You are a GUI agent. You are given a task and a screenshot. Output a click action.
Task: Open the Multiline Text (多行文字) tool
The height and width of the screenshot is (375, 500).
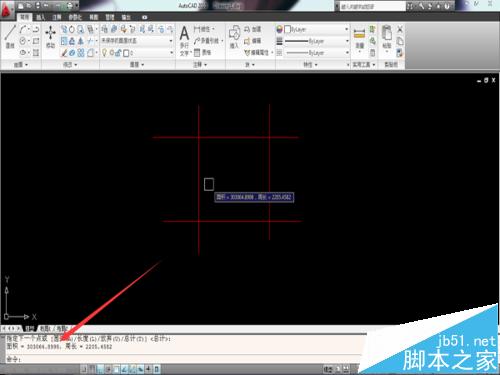pyautogui.click(x=184, y=41)
